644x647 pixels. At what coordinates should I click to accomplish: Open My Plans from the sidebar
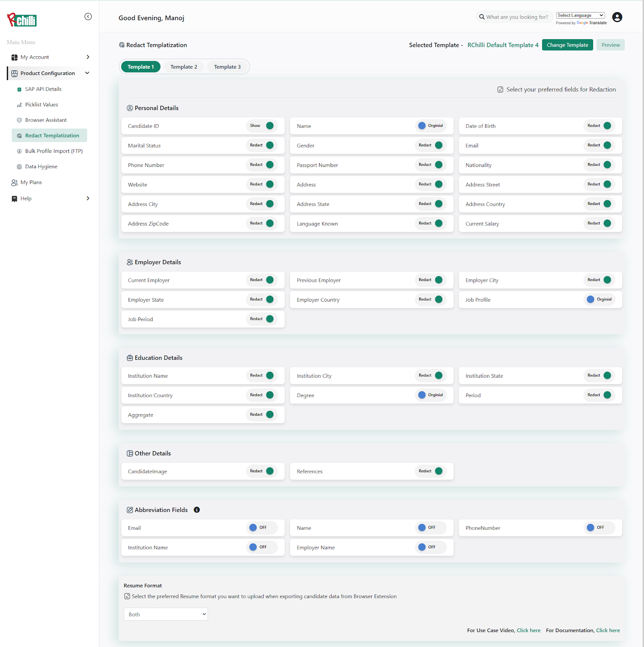[31, 182]
